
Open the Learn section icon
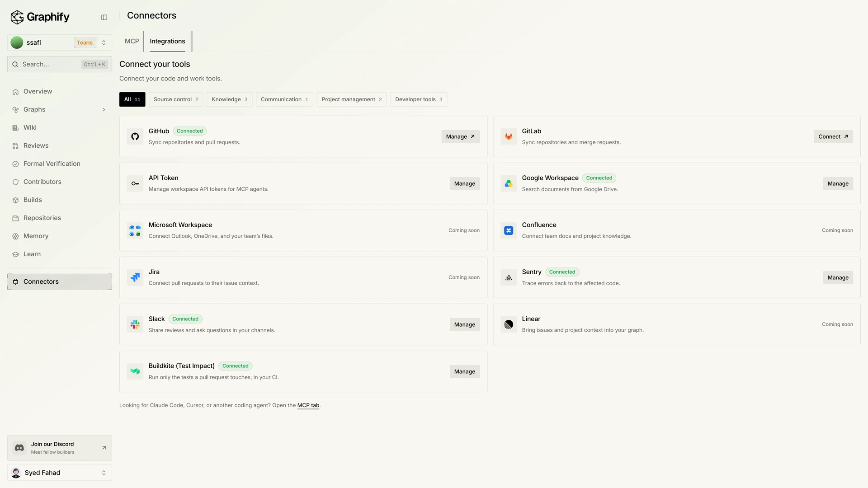tap(15, 254)
